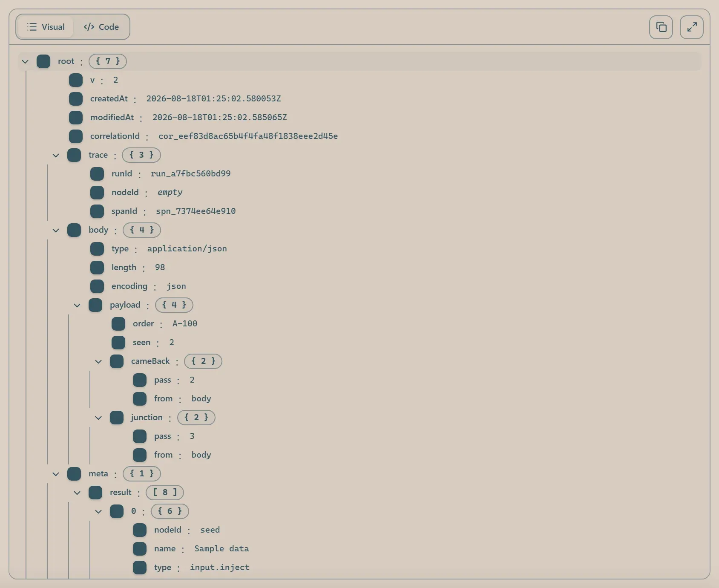Click the square marker beside meta
The height and width of the screenshot is (588, 719).
[74, 474]
